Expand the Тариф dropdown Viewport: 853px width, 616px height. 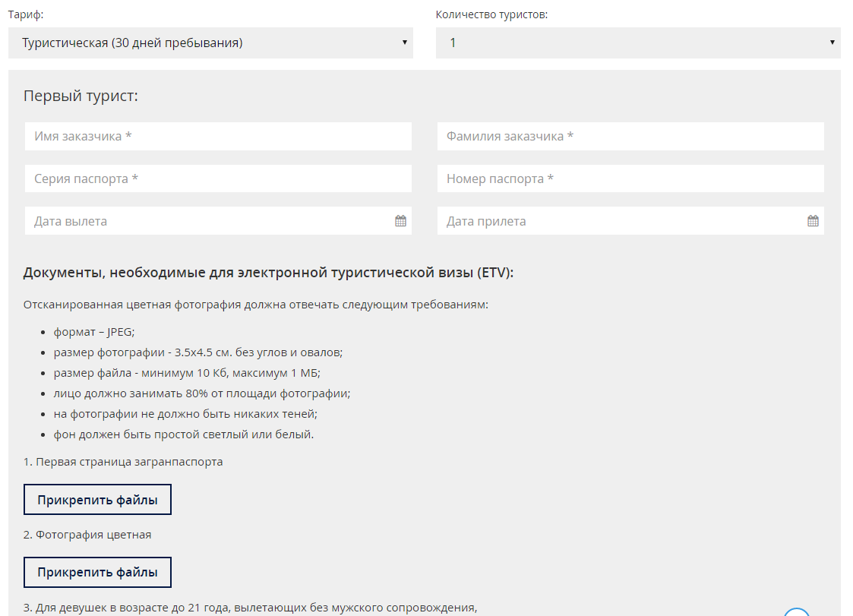point(210,43)
